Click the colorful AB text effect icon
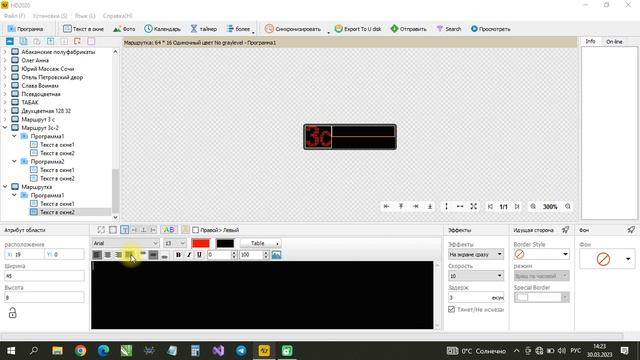640x360 pixels. click(169, 230)
